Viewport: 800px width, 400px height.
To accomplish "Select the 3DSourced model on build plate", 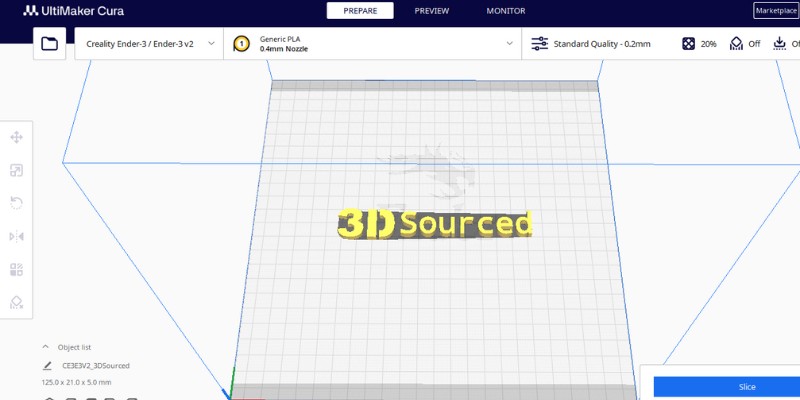I will tap(435, 225).
